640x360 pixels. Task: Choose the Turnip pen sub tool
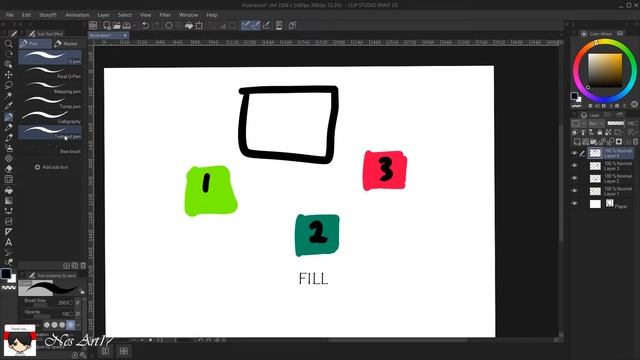pos(50,102)
